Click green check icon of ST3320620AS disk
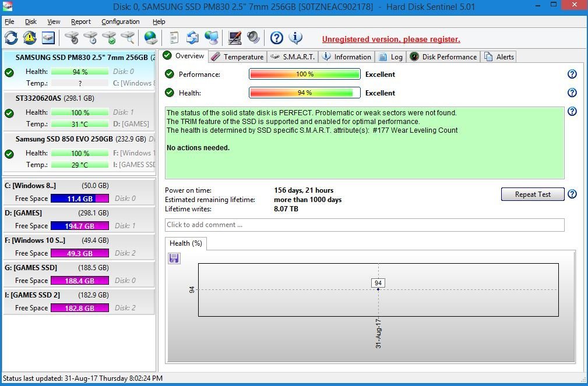This screenshot has width=588, height=386. [x=9, y=113]
